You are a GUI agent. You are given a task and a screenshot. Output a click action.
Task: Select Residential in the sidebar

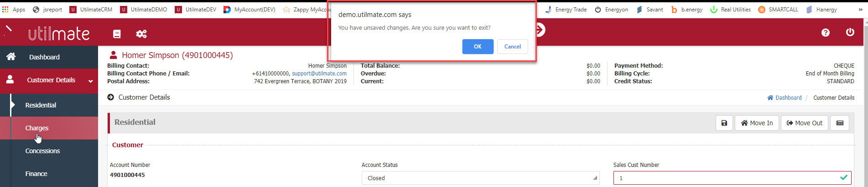pos(49,105)
